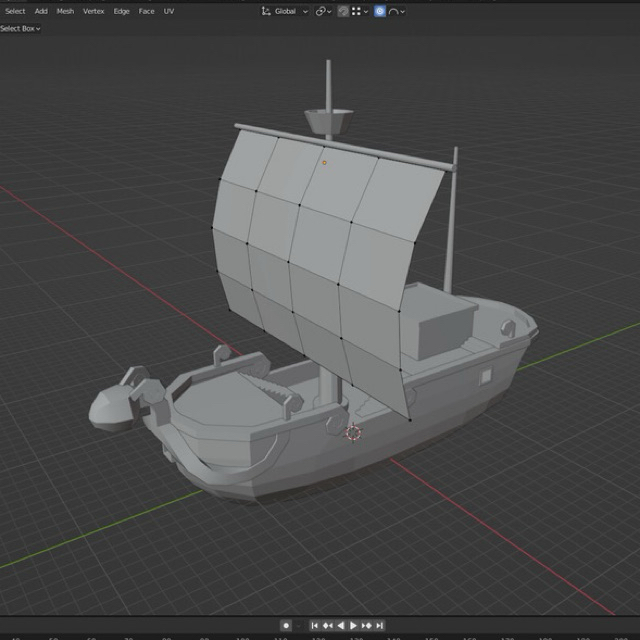Play the animation forward
Viewport: 640px width, 640px height.
click(x=353, y=625)
